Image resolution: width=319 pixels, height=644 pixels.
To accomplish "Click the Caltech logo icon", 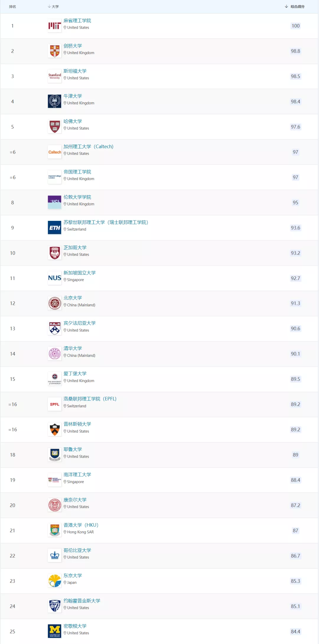I will [55, 152].
